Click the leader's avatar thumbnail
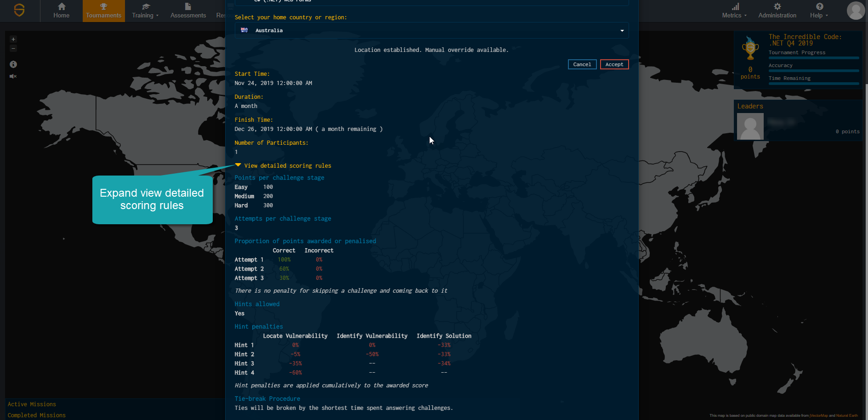The width and height of the screenshot is (868, 420). point(750,126)
